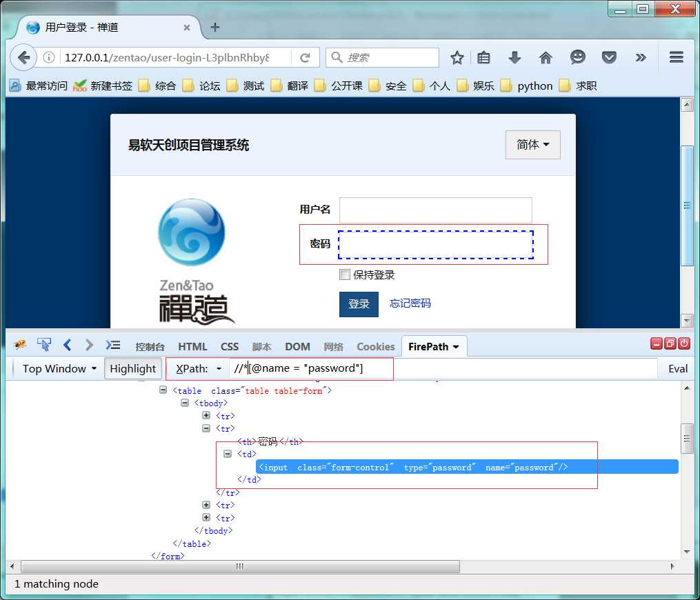Switch to the CSS tab

[230, 347]
